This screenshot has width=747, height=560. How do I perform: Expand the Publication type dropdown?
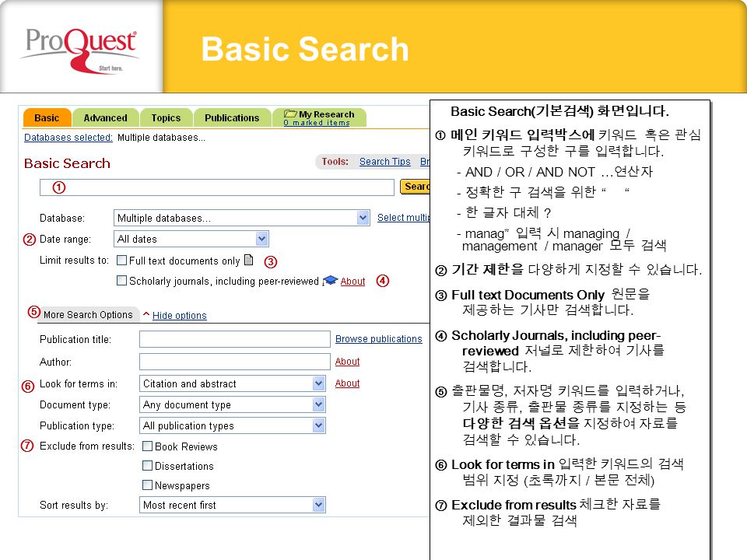233,425
